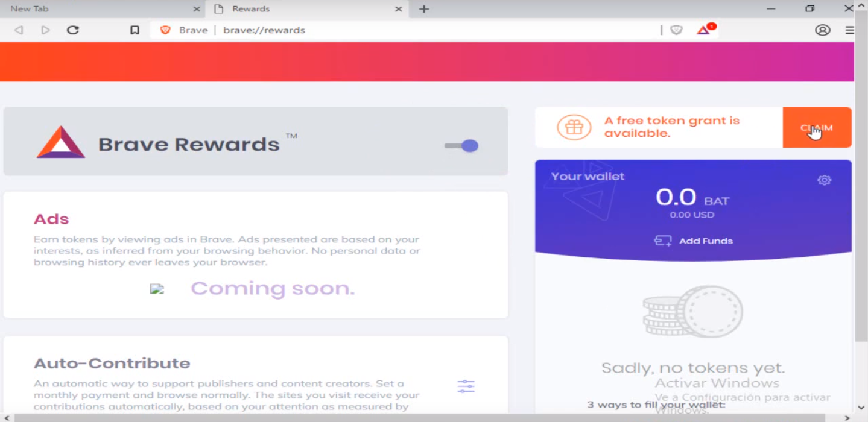Click the '0.00 USD' value

coord(692,215)
